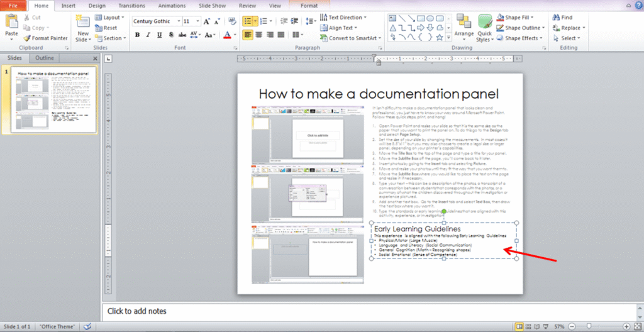Expand the Shape Effects menu
644x332 pixels.
[x=519, y=38]
